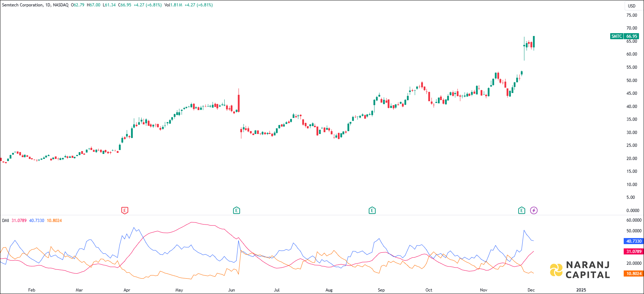Click the DMI legend value 40.7330
The height and width of the screenshot is (294, 644).
(x=37, y=221)
